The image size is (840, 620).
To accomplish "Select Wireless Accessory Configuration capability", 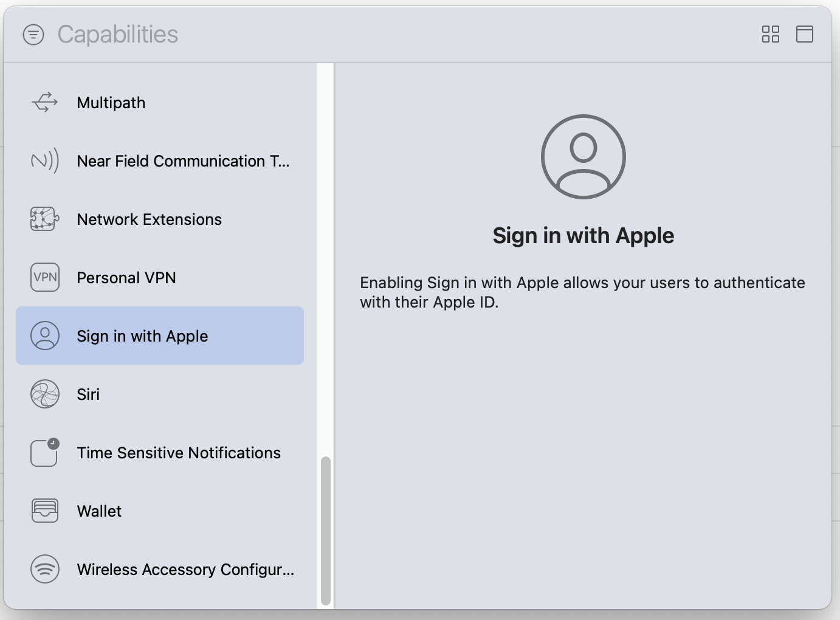I will pyautogui.click(x=160, y=569).
